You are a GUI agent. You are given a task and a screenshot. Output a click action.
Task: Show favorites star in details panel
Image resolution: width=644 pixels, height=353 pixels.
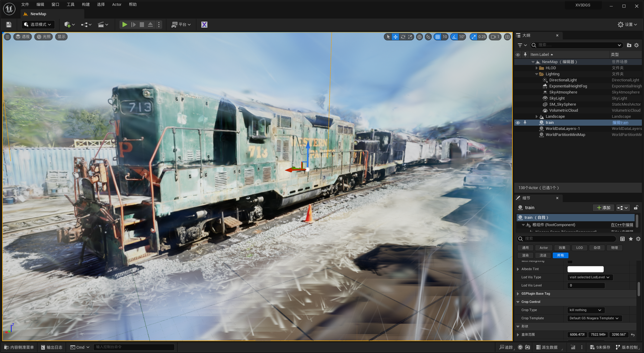click(630, 239)
